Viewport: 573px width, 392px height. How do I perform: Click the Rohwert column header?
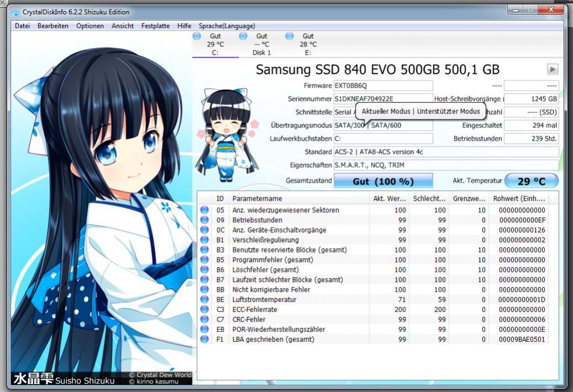[519, 198]
